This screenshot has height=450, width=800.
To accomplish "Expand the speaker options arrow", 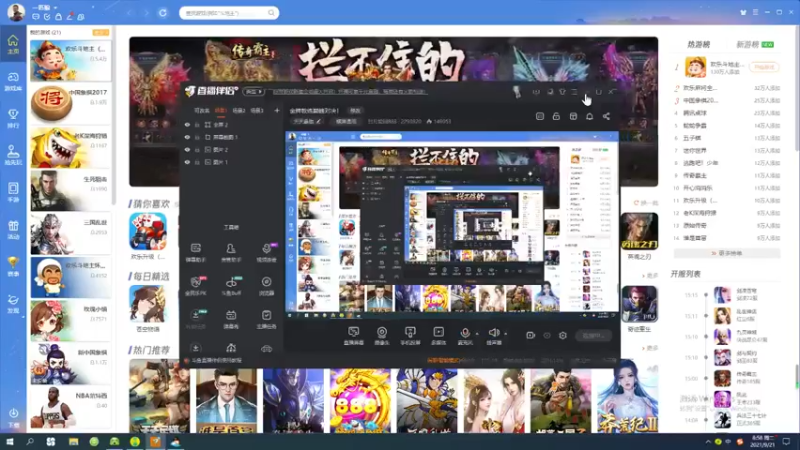I will pyautogui.click(x=506, y=334).
